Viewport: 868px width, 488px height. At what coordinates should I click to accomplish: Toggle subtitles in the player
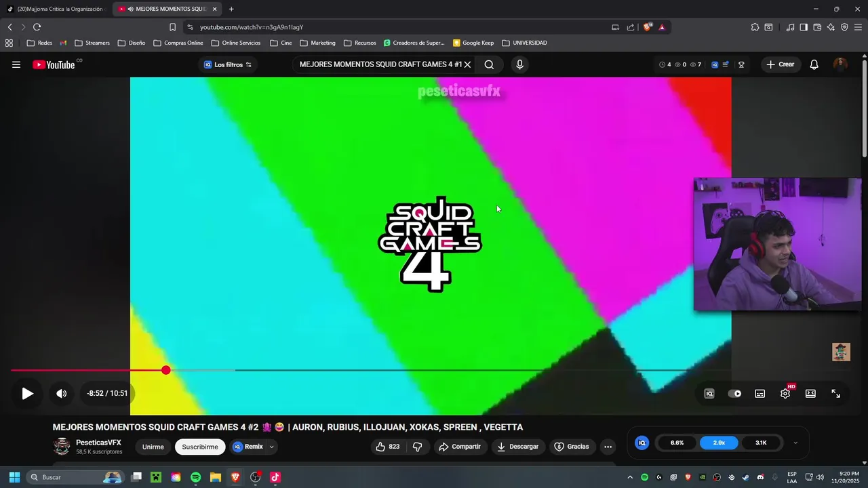[x=760, y=393]
